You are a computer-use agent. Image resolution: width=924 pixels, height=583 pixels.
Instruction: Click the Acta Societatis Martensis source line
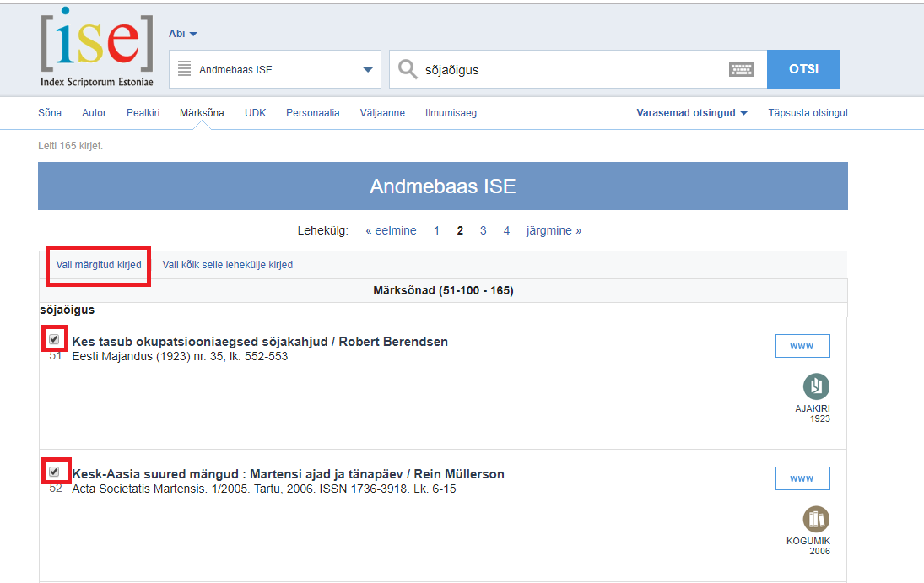(264, 489)
